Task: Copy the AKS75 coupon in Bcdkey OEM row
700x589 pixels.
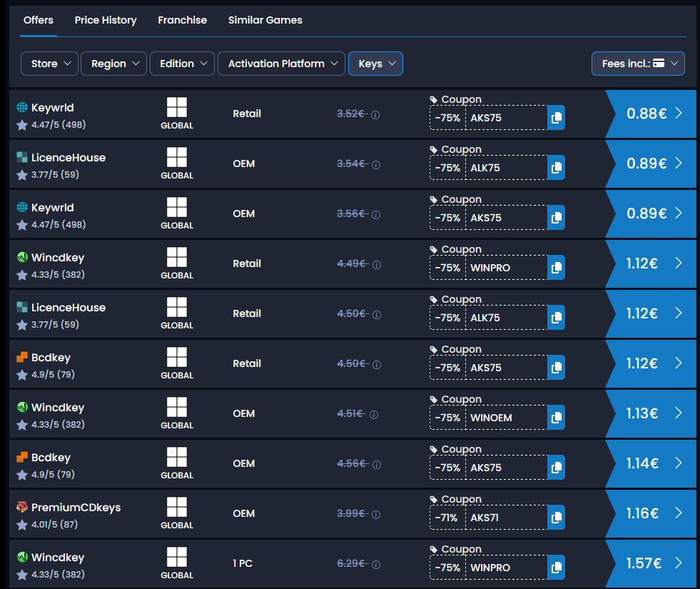Action: (556, 468)
